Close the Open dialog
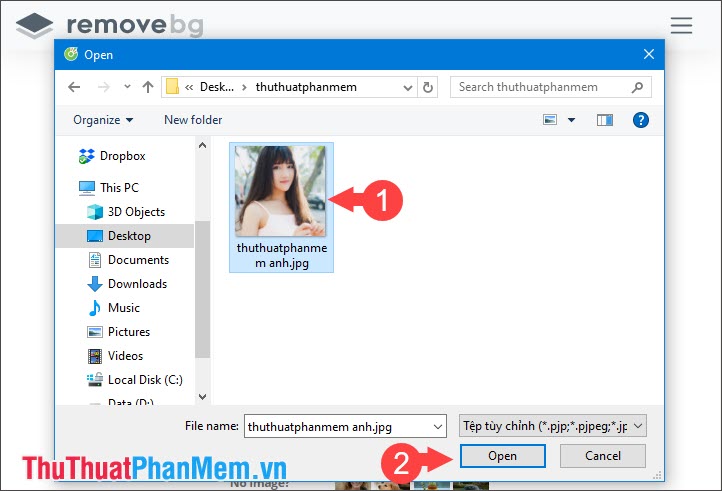 tap(649, 54)
